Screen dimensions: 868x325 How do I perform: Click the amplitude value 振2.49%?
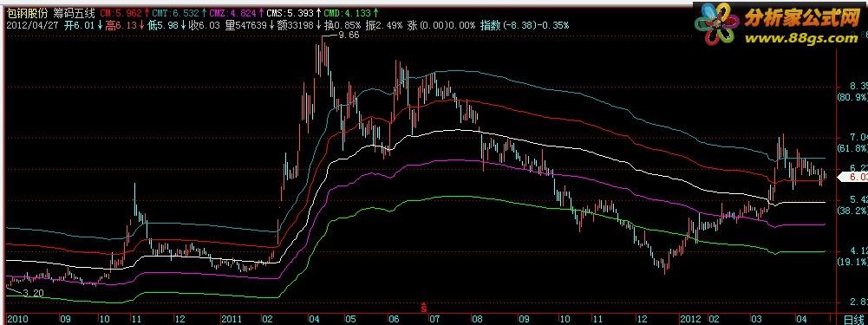(383, 25)
